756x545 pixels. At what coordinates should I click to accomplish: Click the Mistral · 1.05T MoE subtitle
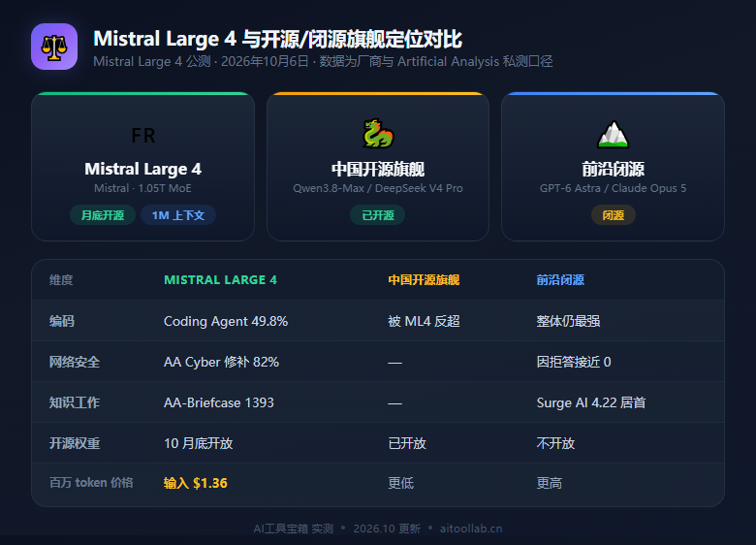(142, 188)
